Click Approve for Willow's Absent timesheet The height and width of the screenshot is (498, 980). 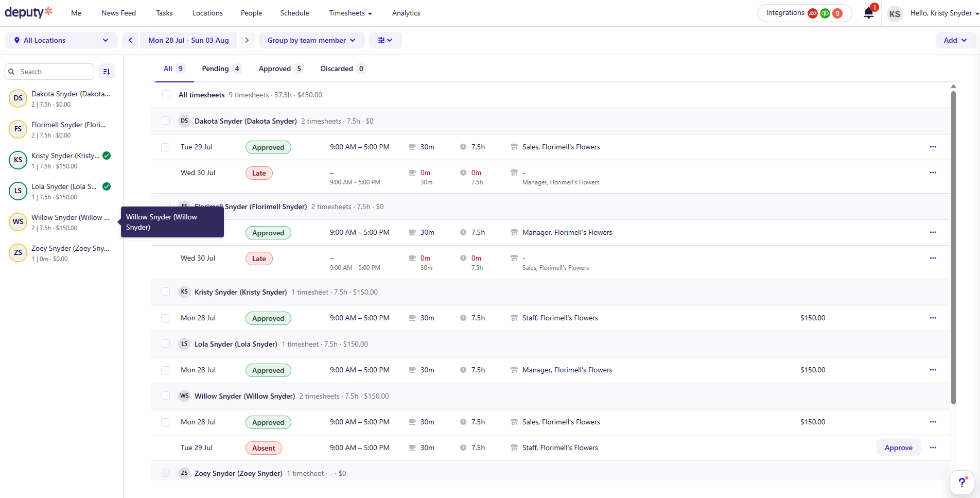tap(898, 448)
